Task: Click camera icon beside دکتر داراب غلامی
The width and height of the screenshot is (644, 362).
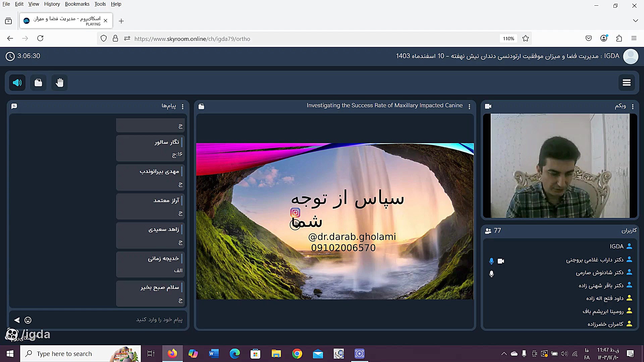Action: 501,261
